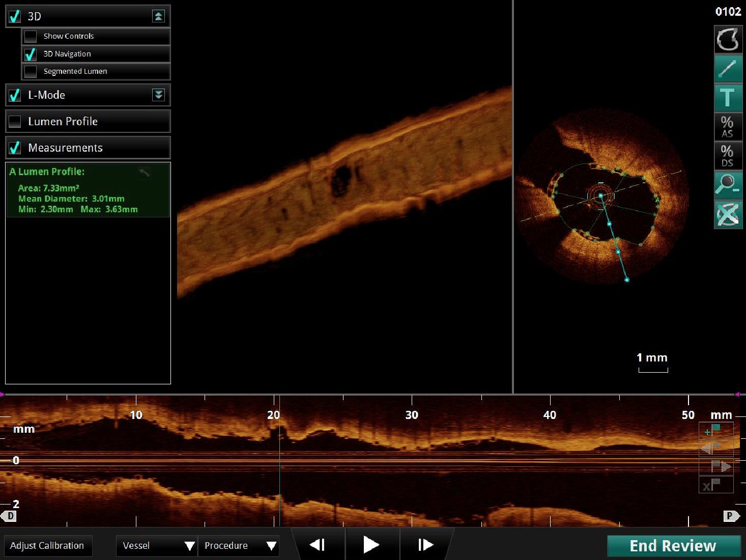Viewport: 746px width, 560px height.
Task: Click the Adjust Calibration button
Action: [47, 546]
